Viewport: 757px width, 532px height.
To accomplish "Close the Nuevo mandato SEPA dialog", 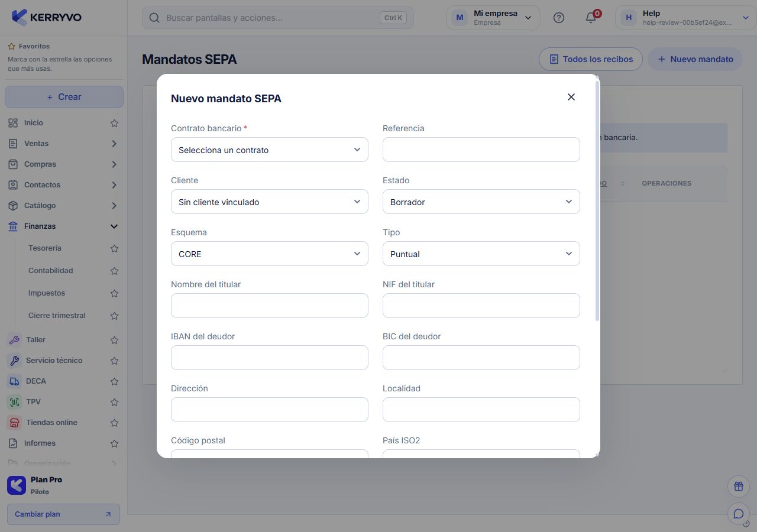I will [571, 97].
